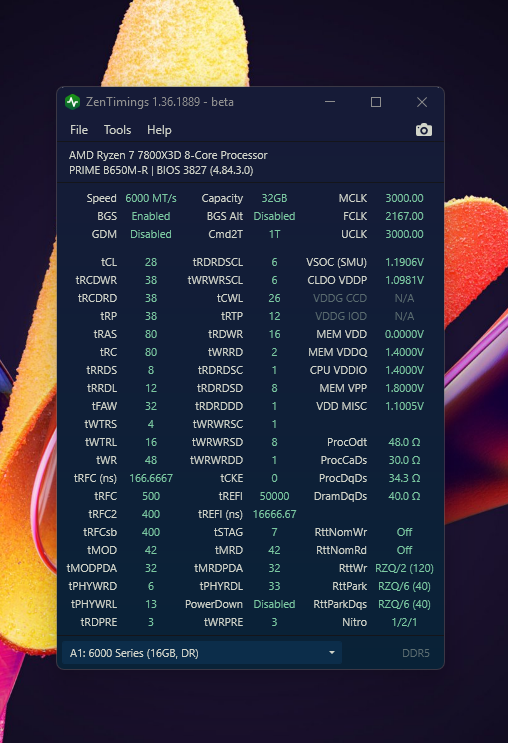Click the VSOC (SMU) voltage 1.1906V
Image resolution: width=508 pixels, height=743 pixels.
click(x=404, y=262)
